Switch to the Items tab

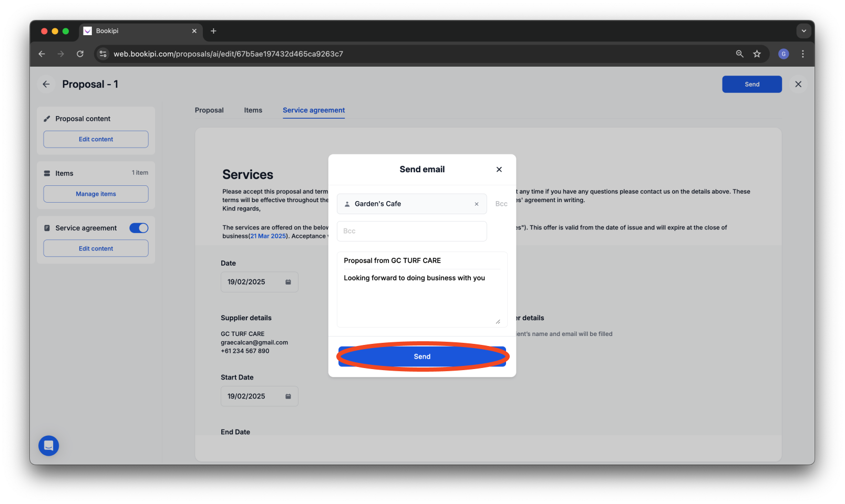[253, 110]
